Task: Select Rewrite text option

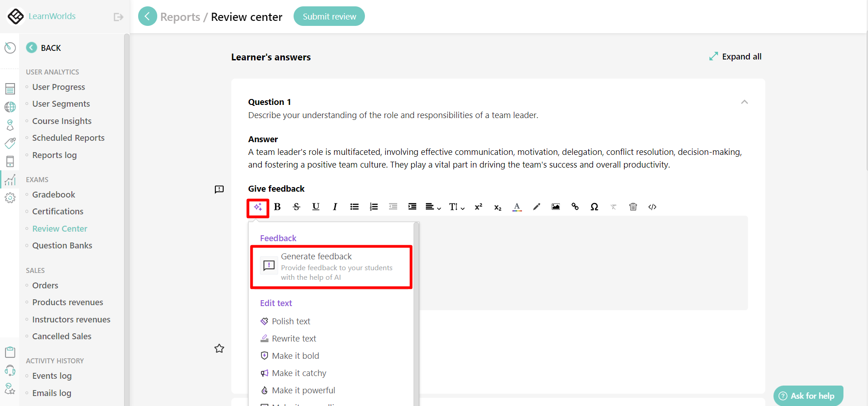Action: click(x=294, y=339)
